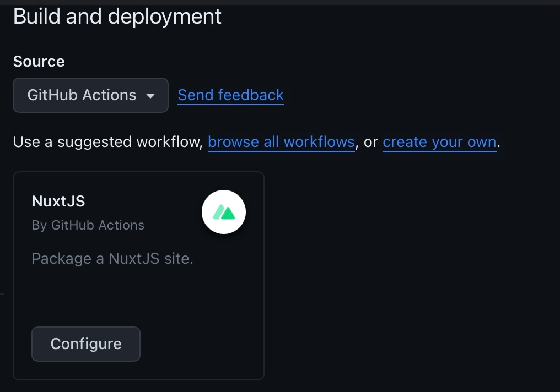Click the 'By GitHub Actions' author text
Image resolution: width=560 pixels, height=392 pixels.
click(88, 225)
